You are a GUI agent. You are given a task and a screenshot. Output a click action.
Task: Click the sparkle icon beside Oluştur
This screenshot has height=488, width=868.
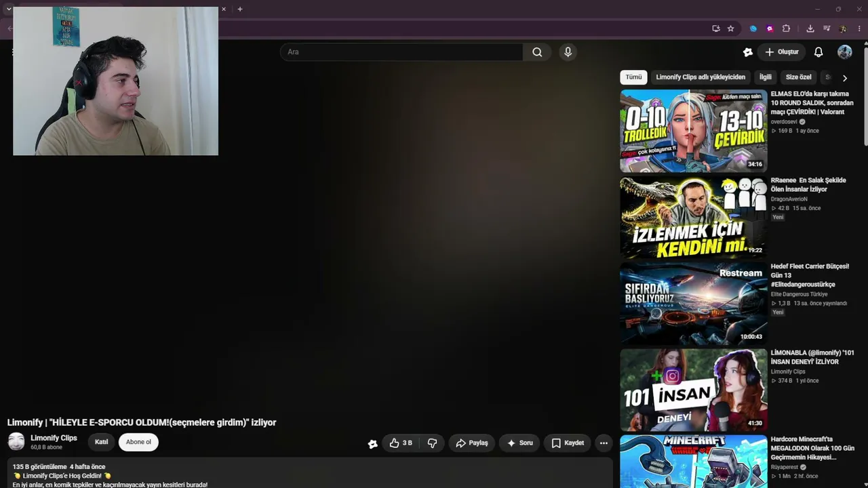coord(748,52)
